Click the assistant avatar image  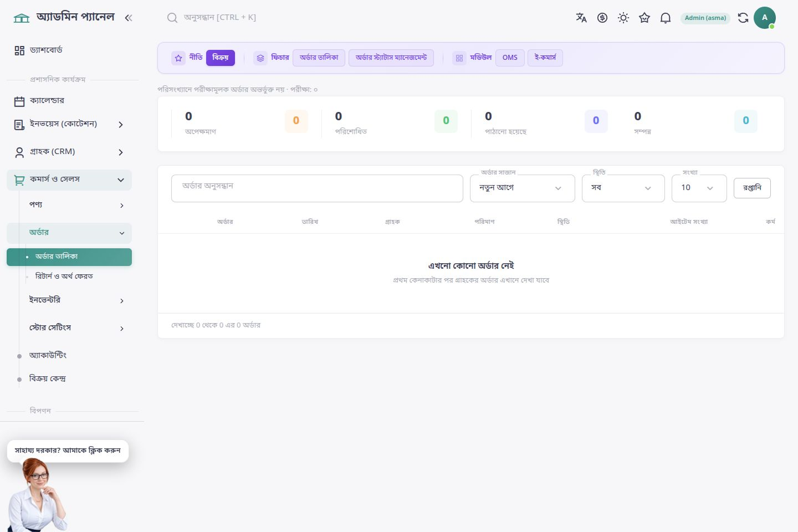[x=37, y=495]
